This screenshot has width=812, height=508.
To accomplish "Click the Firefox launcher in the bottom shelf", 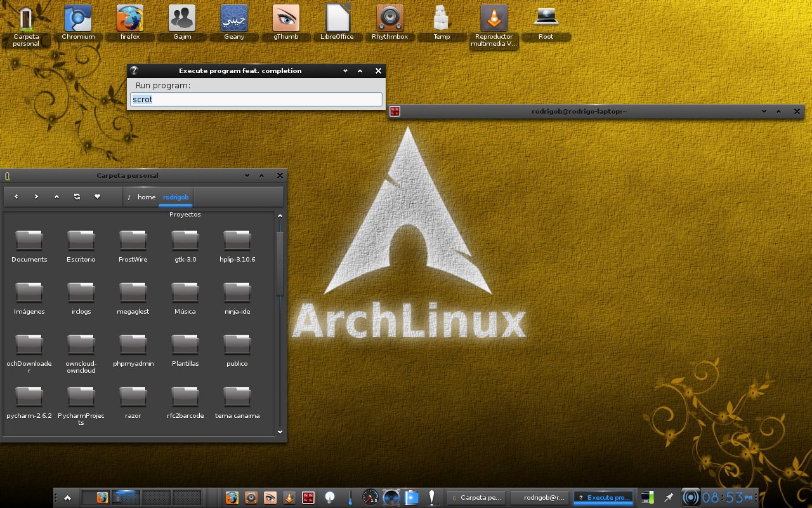I will pos(232,498).
